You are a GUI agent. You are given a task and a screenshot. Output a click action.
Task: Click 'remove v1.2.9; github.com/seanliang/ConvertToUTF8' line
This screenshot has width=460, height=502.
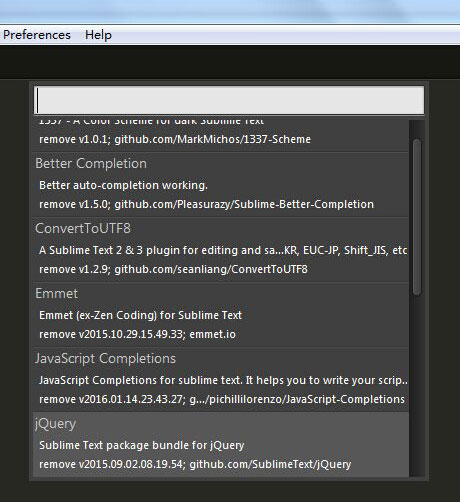click(x=173, y=269)
